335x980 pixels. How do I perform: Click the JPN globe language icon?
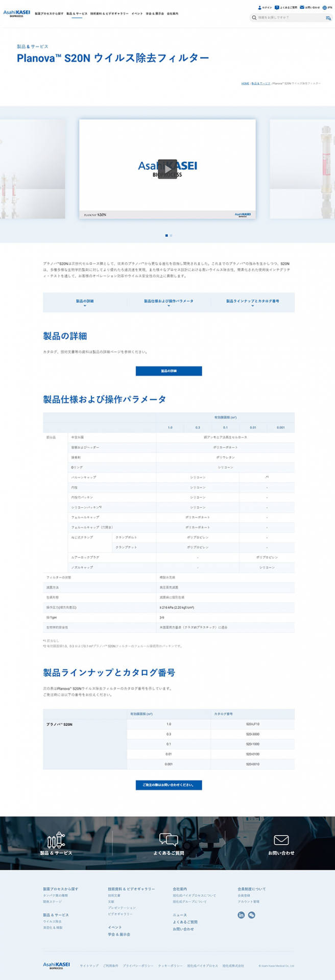tap(324, 8)
